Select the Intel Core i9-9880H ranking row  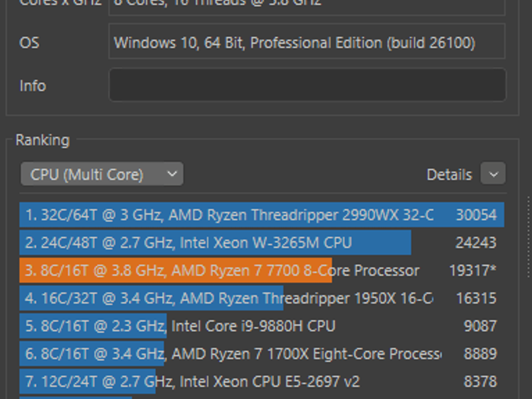(x=262, y=326)
